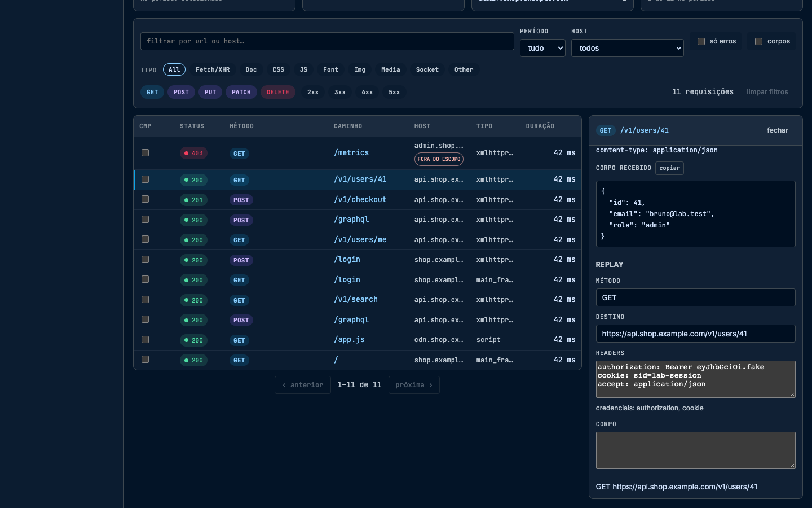Screen dimensions: 812x508
Task: Click the received JSON body box
Action: [695, 214]
